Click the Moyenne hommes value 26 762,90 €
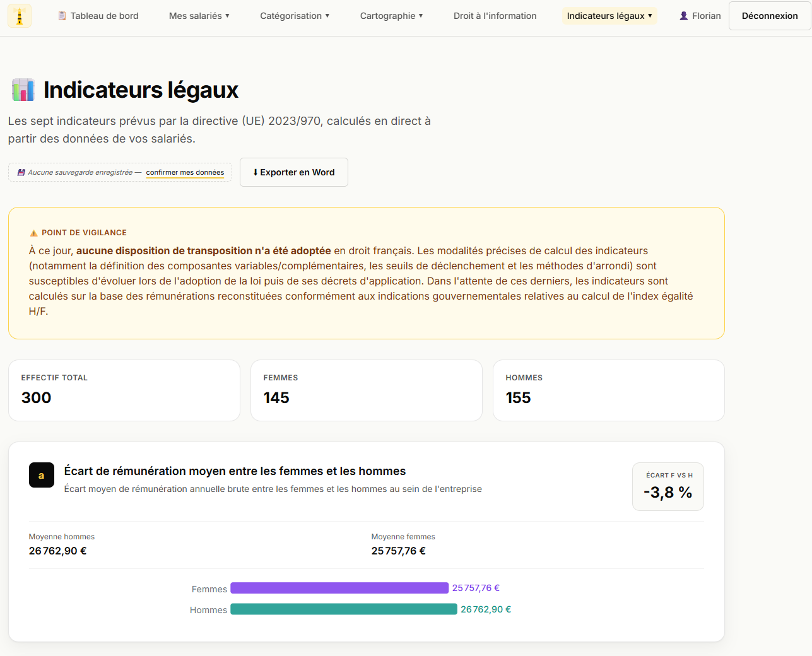 point(58,551)
